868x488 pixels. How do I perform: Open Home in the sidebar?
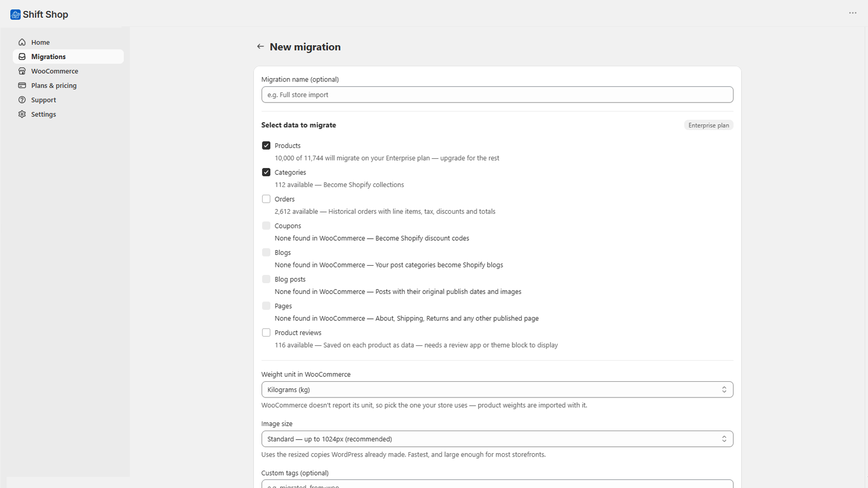click(x=68, y=42)
